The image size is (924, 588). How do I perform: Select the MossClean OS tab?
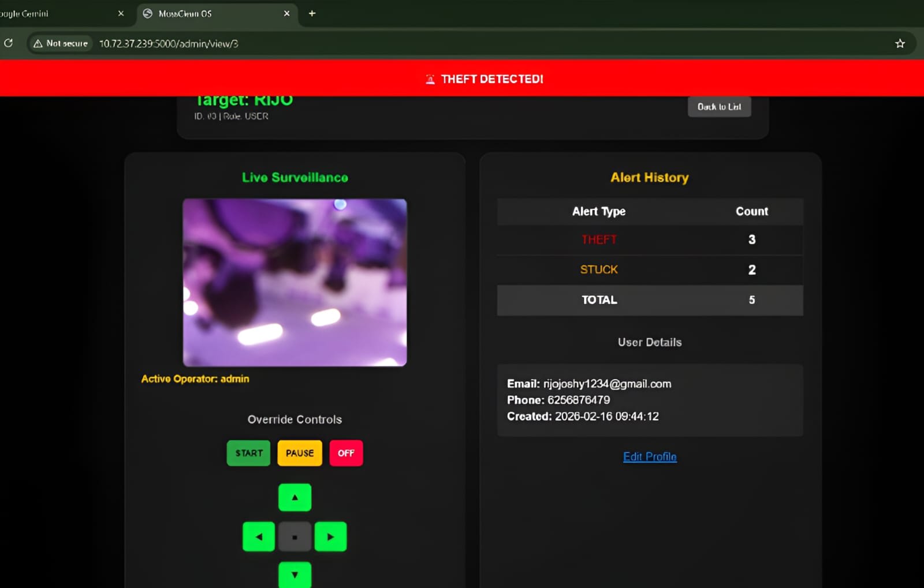coord(217,13)
